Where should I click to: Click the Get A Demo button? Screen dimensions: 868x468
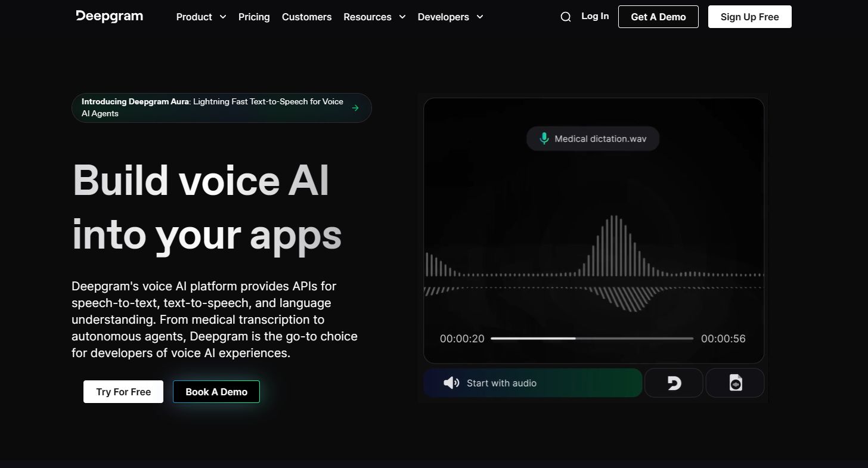click(658, 17)
